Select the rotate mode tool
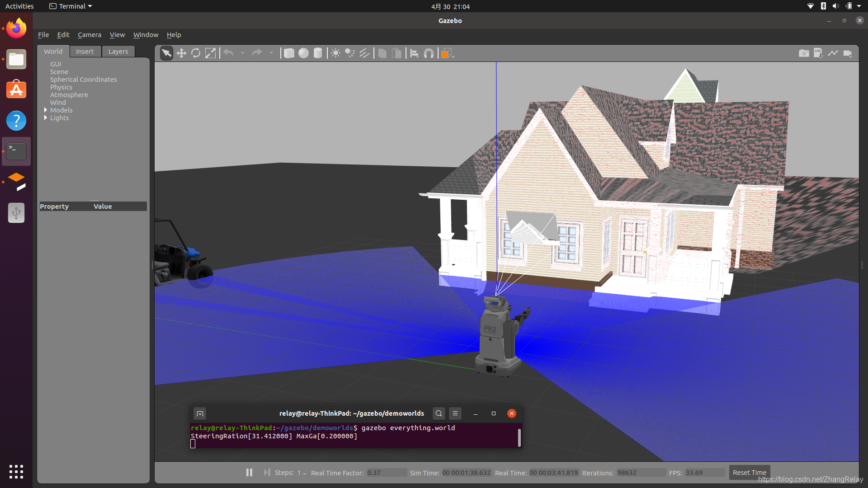 pos(196,53)
